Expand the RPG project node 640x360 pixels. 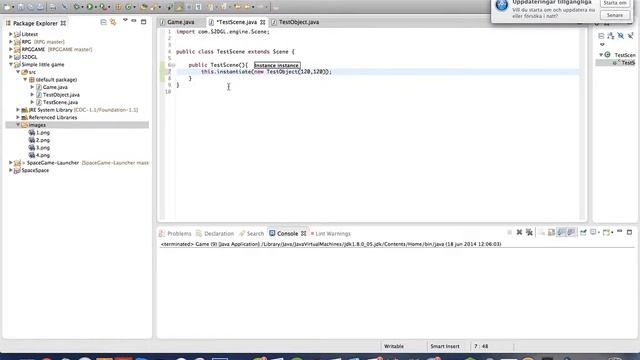[11, 42]
